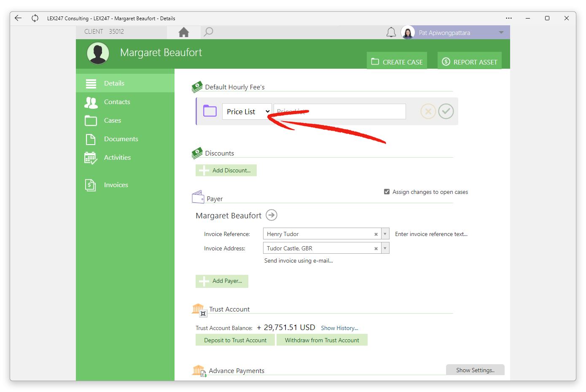Viewport: 586px width, 392px height.
Task: Select the Cases folder icon
Action: (91, 120)
